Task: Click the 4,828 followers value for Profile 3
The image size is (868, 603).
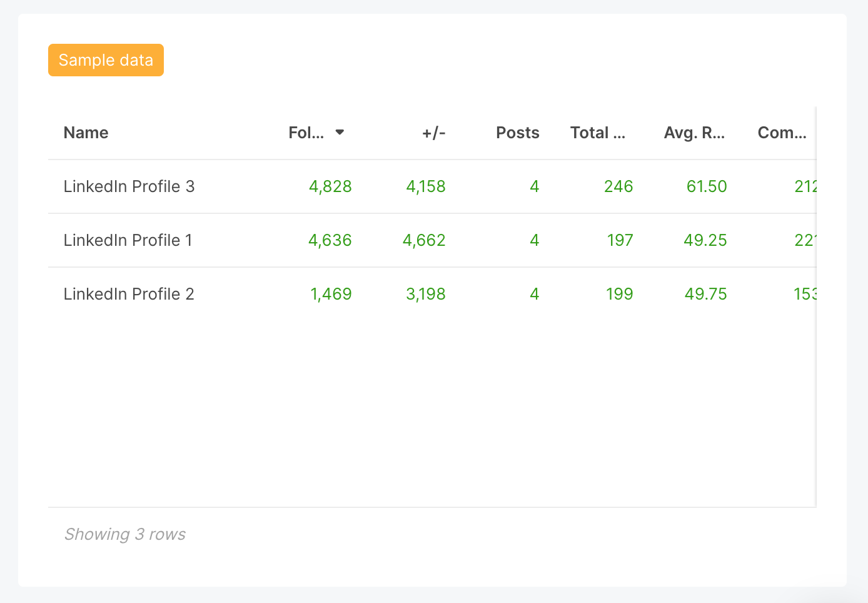Action: pos(330,186)
